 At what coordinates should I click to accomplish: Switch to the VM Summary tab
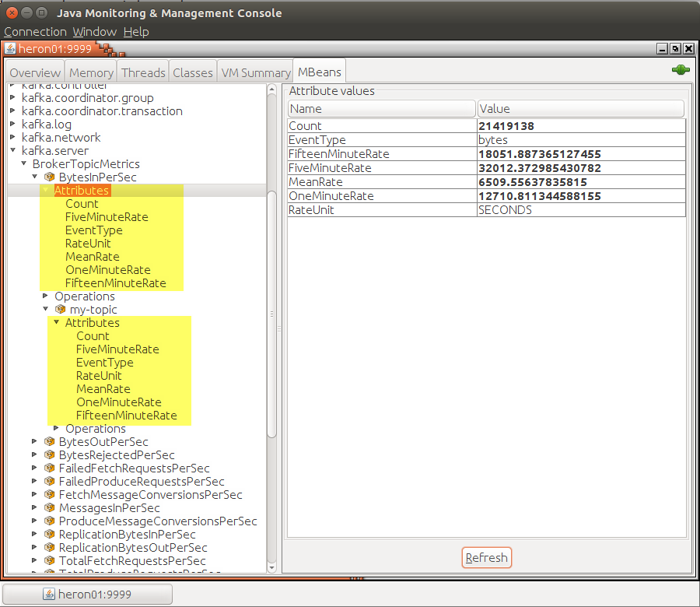coord(254,70)
